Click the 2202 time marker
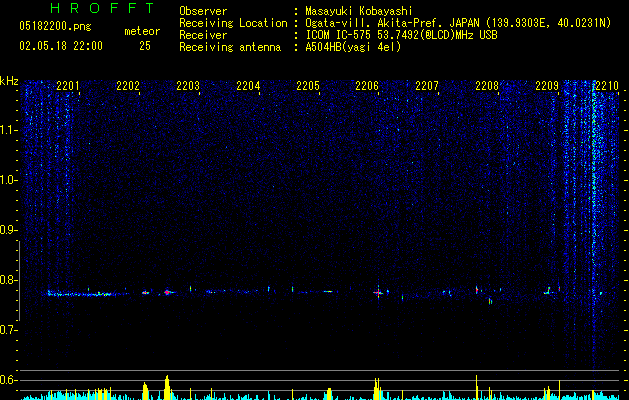Screen dimensions: 629x400 tap(128, 86)
